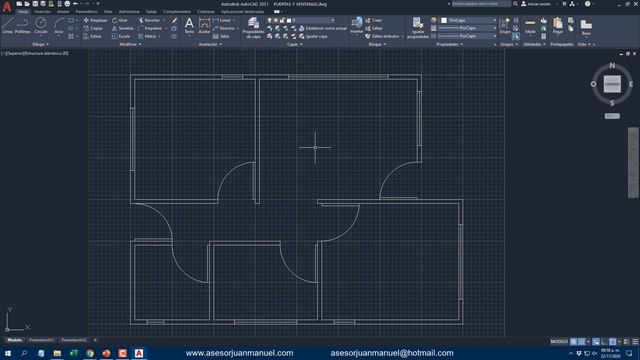Toggle the layer lock icon
The height and width of the screenshot is (360, 640).
(x=282, y=20)
